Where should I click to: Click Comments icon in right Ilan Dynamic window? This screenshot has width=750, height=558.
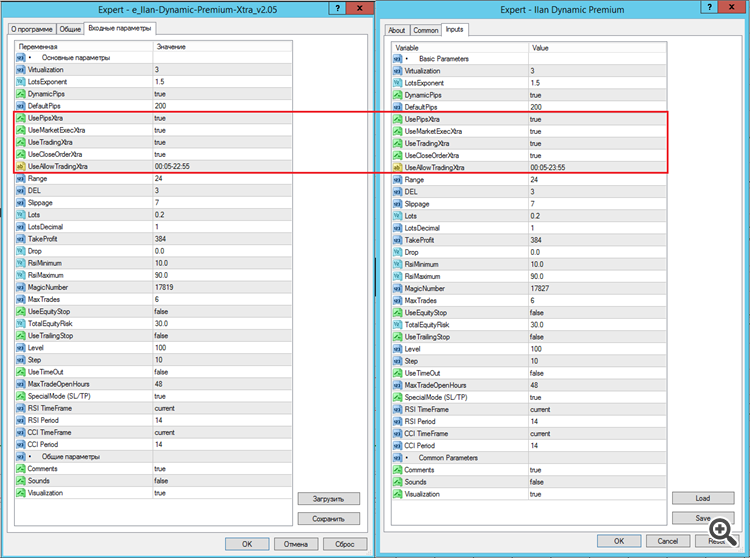(x=397, y=470)
